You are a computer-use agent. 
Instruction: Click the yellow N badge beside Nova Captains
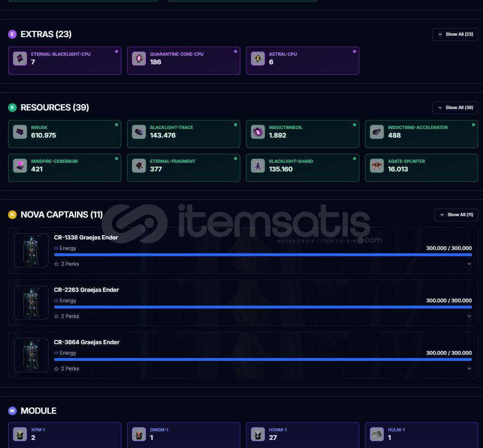click(12, 215)
